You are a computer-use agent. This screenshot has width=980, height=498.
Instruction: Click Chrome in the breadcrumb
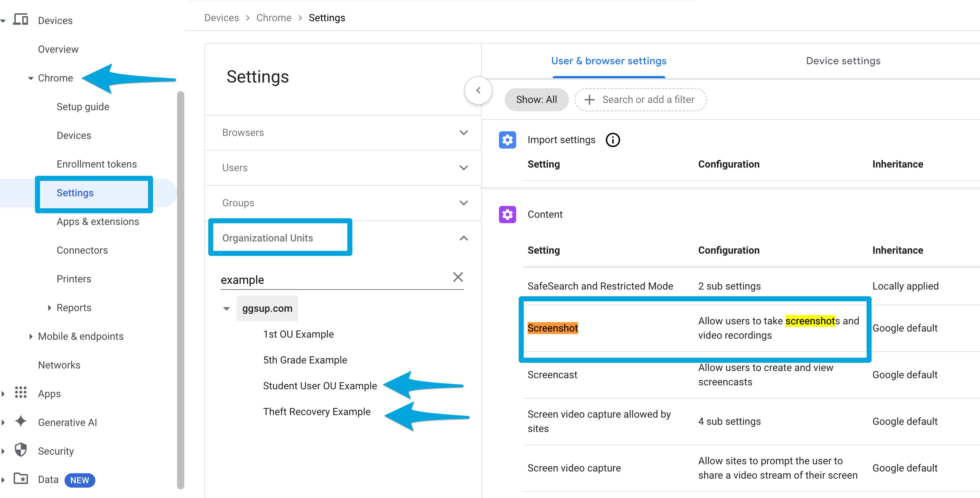(x=273, y=18)
